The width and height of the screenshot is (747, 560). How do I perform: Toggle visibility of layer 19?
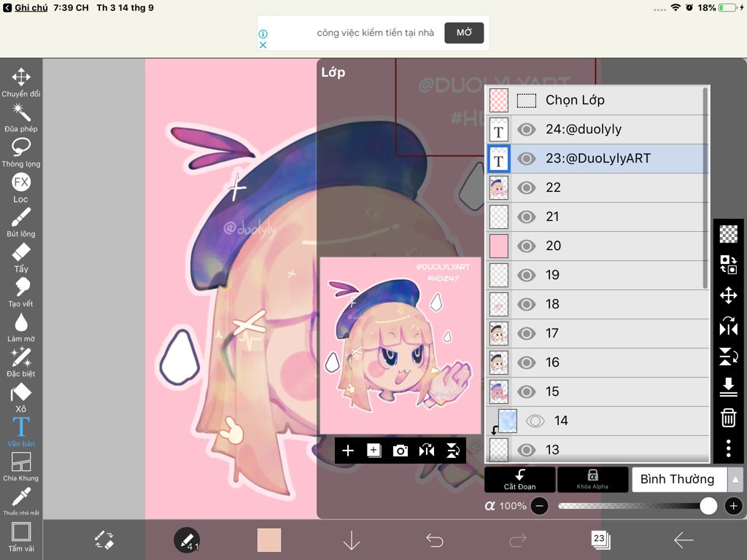click(527, 275)
